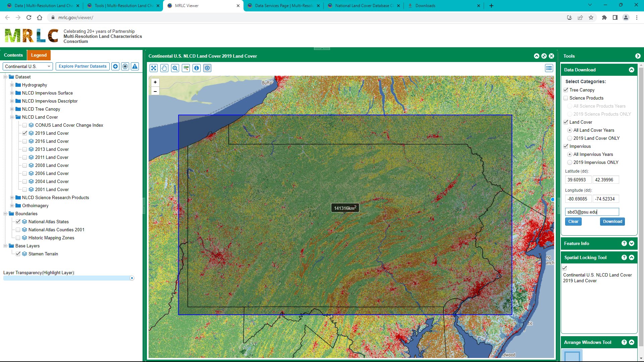Screen dimensions: 644x362
Task: Expand the NLCD Tree Canopy folder
Action: [12, 109]
